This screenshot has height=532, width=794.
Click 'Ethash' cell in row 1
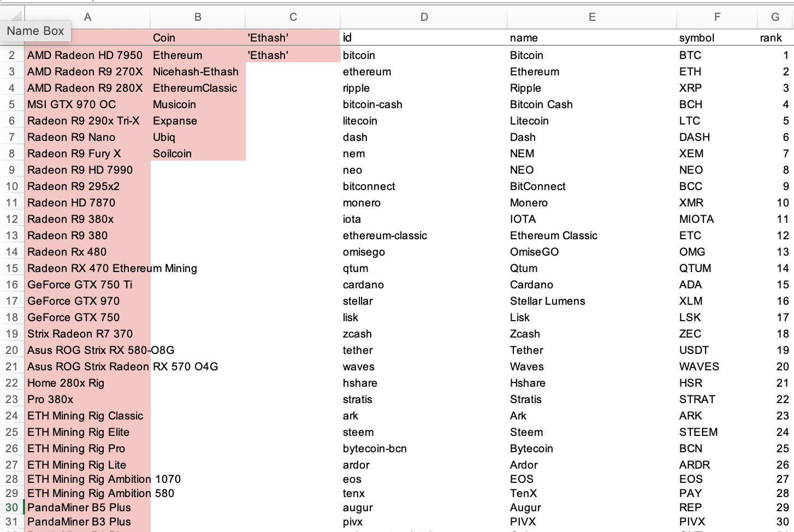point(293,38)
